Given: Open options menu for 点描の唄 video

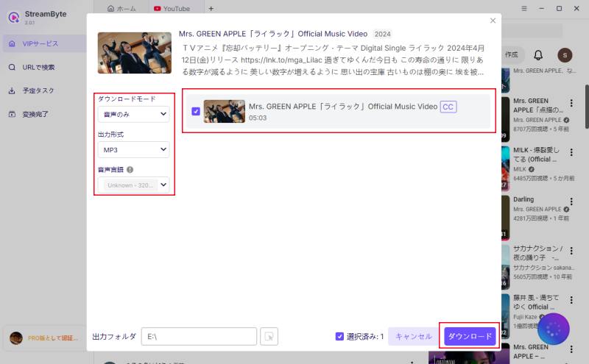Looking at the screenshot, I should click(571, 103).
